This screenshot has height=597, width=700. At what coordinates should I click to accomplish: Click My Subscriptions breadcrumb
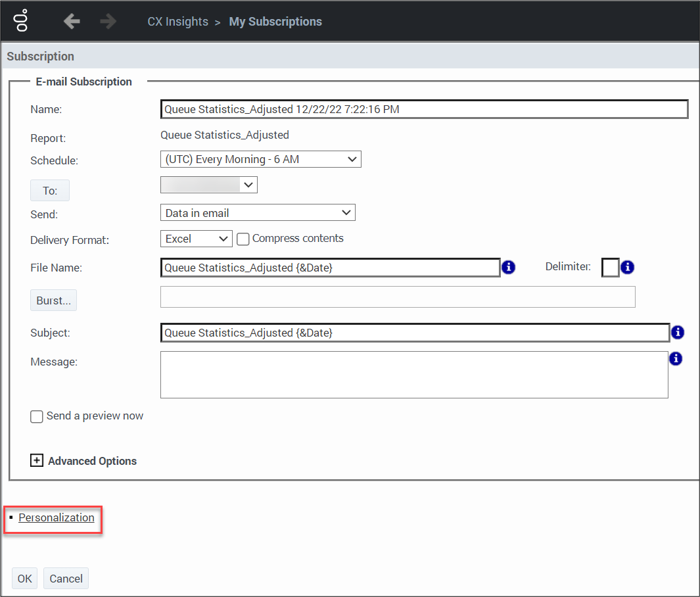click(275, 22)
